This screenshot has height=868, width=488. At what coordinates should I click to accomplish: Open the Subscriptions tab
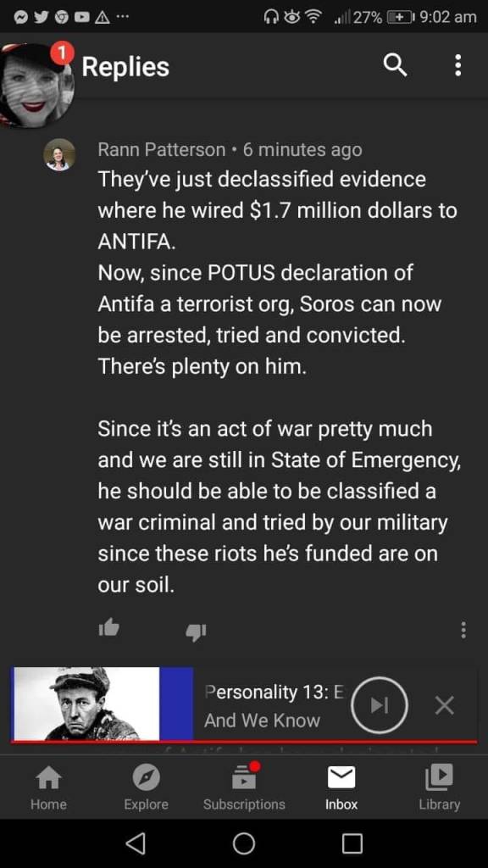coord(244,787)
